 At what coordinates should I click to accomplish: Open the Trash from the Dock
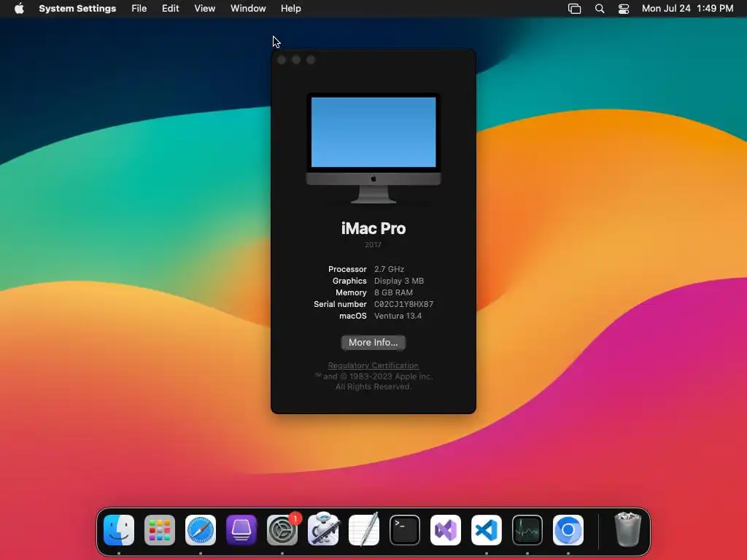pos(628,529)
